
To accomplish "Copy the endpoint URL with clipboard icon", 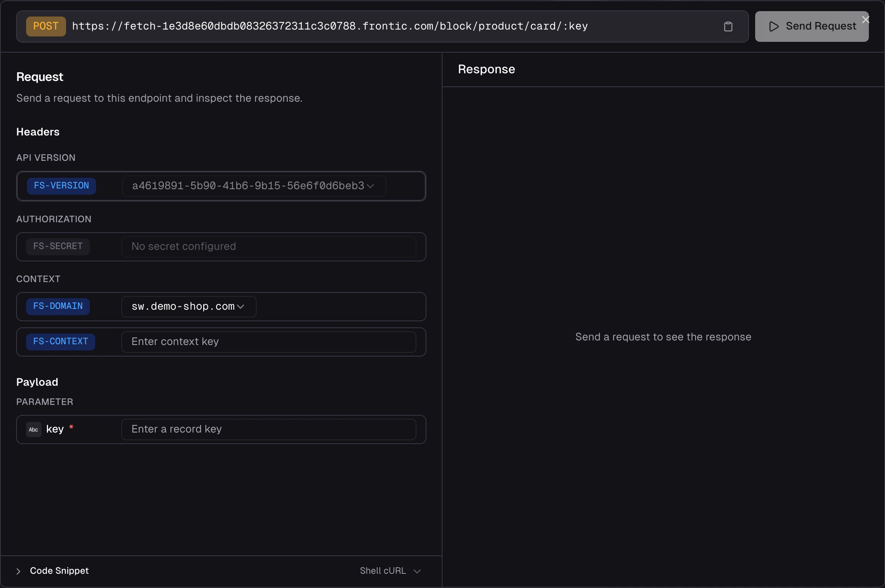I will [x=728, y=26].
